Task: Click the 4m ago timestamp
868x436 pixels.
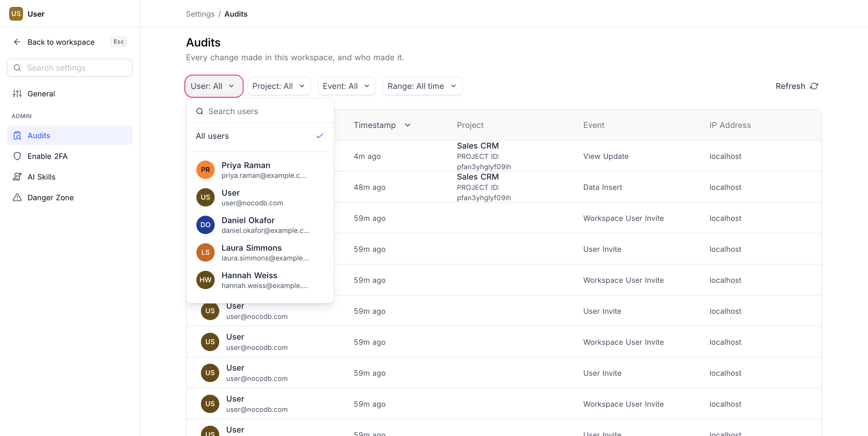Action: [367, 156]
